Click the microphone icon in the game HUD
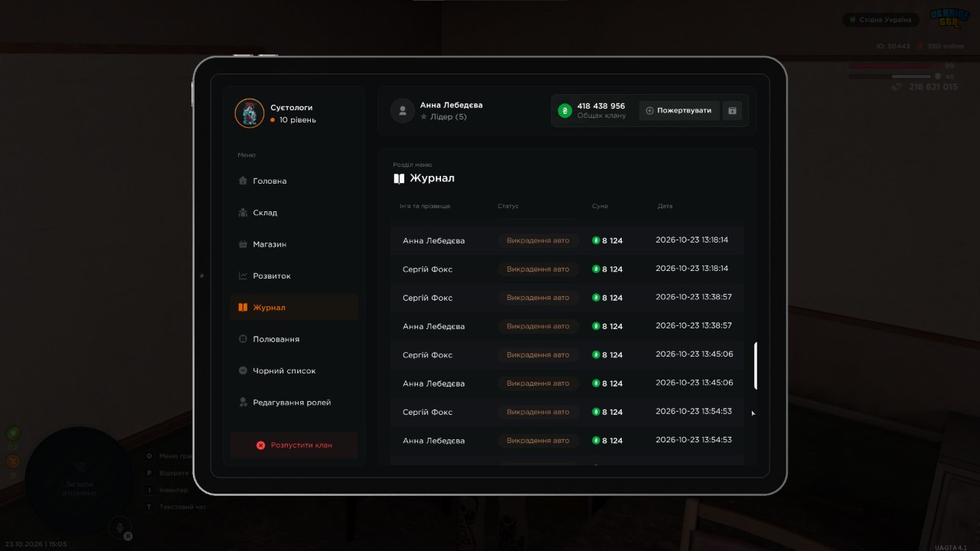 119,527
